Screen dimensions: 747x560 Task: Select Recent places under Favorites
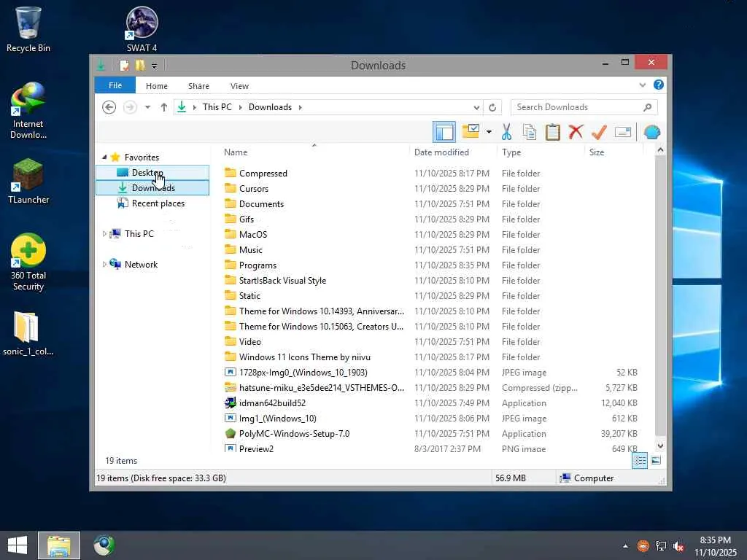pyautogui.click(x=152, y=203)
